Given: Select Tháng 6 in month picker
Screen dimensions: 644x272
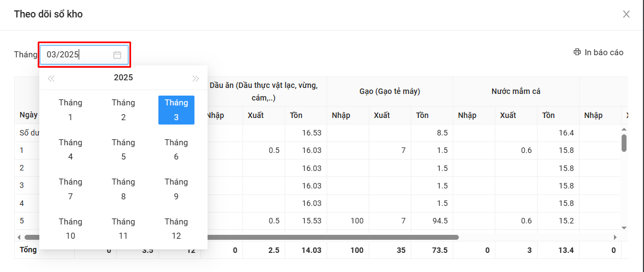Looking at the screenshot, I should coord(176,150).
